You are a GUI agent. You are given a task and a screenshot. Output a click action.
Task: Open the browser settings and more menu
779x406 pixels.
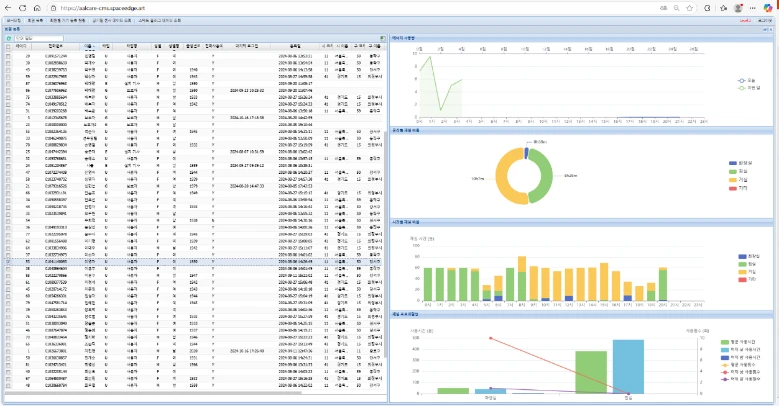pos(753,8)
